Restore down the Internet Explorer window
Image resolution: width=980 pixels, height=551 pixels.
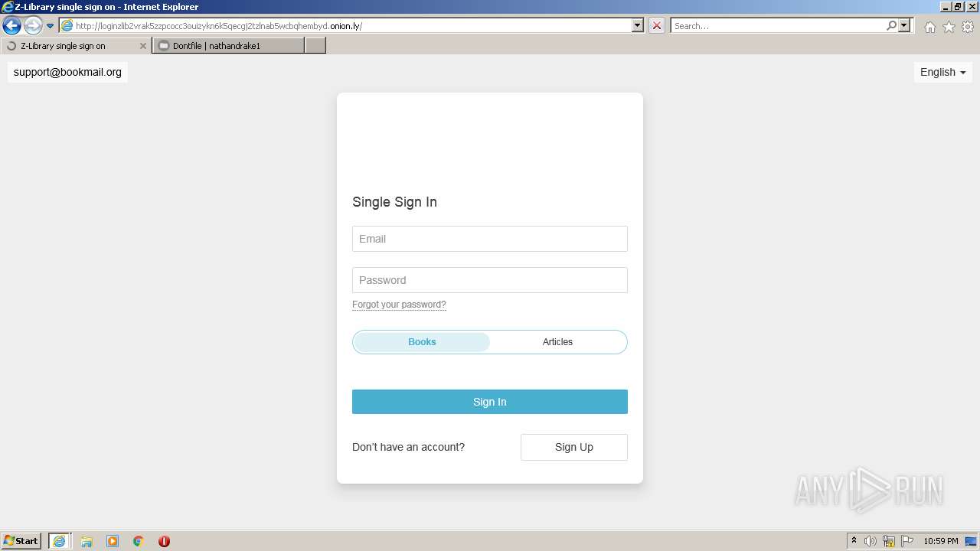pyautogui.click(x=959, y=7)
